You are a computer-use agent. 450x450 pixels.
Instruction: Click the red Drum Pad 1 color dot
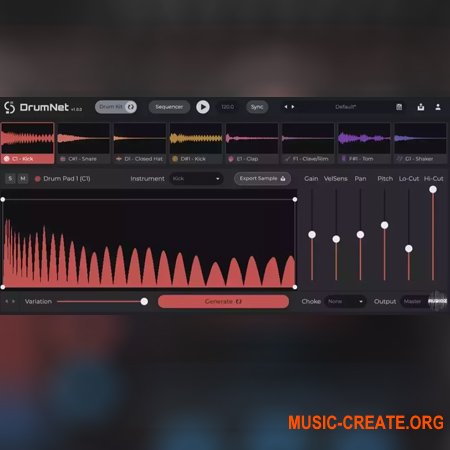point(38,179)
